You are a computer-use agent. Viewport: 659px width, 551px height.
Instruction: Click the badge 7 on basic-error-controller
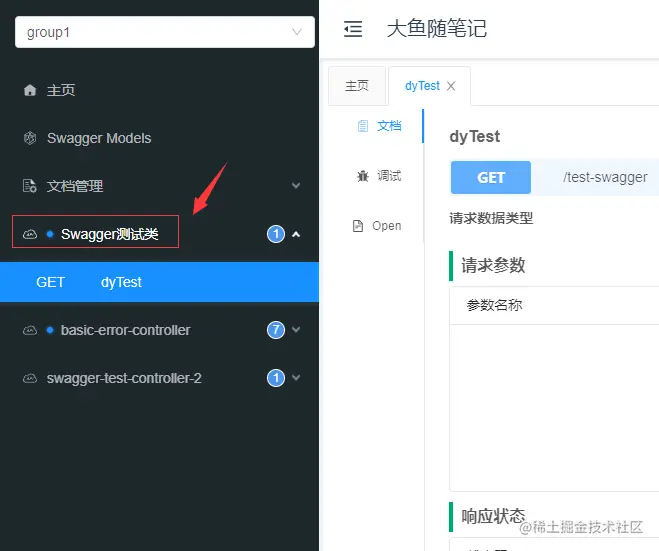click(276, 330)
